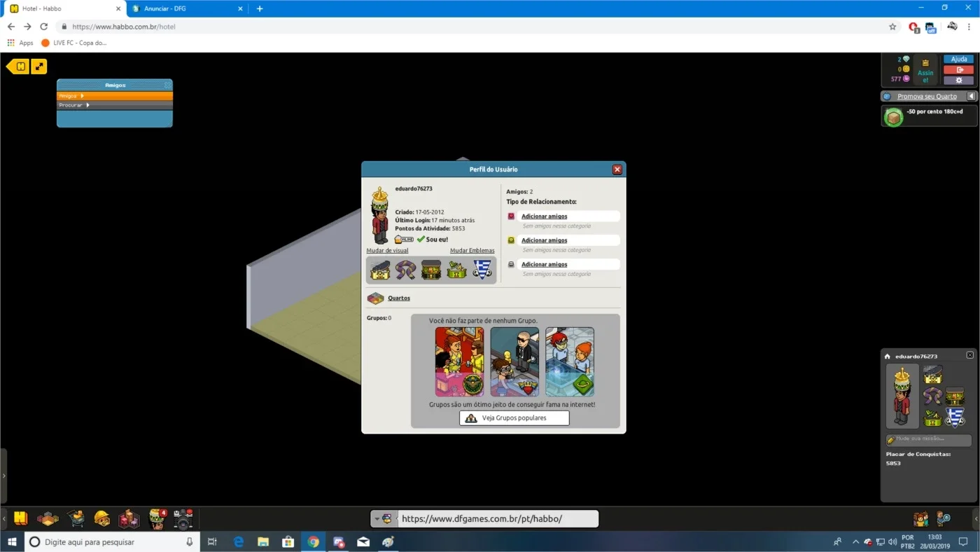Screen dimensions: 980x552
Task: Click the Ajuda help button
Action: [958, 60]
